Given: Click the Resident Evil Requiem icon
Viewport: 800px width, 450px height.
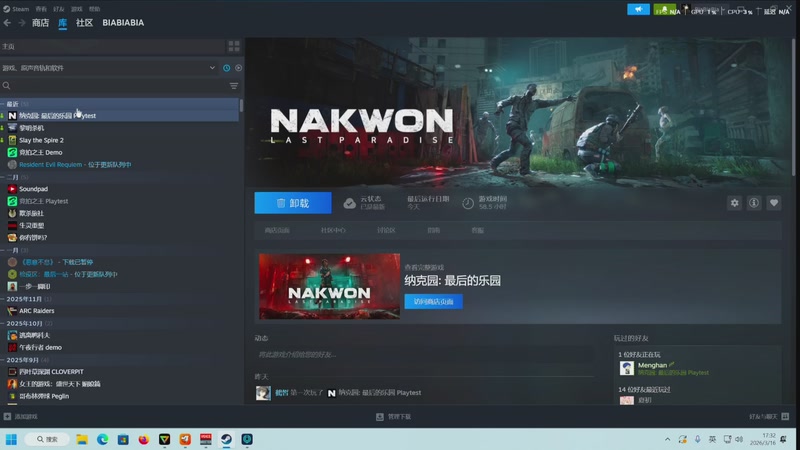Looking at the screenshot, I should click(x=12, y=164).
